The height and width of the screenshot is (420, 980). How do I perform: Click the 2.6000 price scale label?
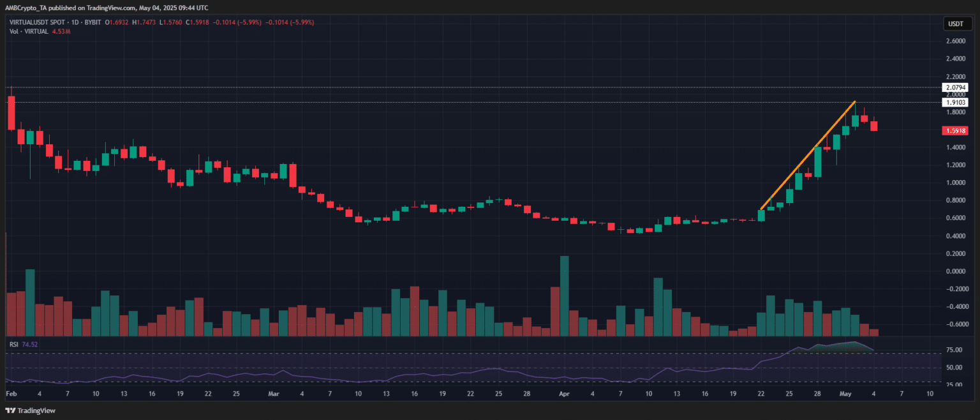[956, 41]
